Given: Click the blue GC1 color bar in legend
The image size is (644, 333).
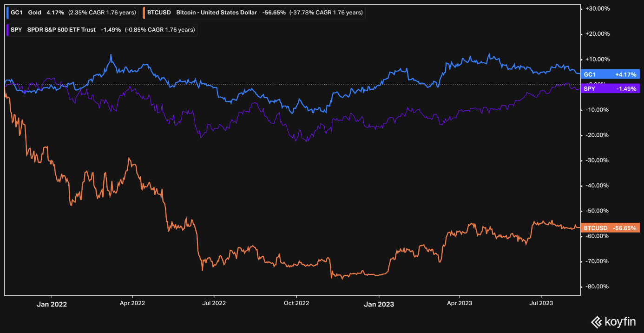Looking at the screenshot, I should 8,13.
